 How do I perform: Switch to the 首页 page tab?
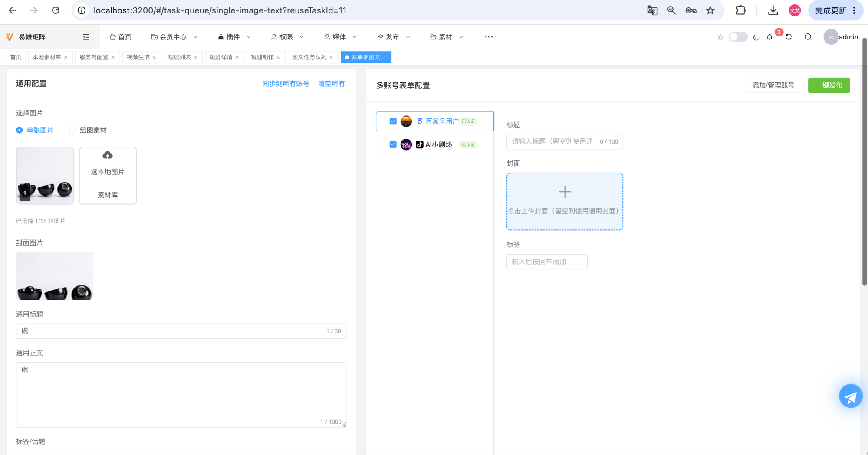click(x=16, y=57)
